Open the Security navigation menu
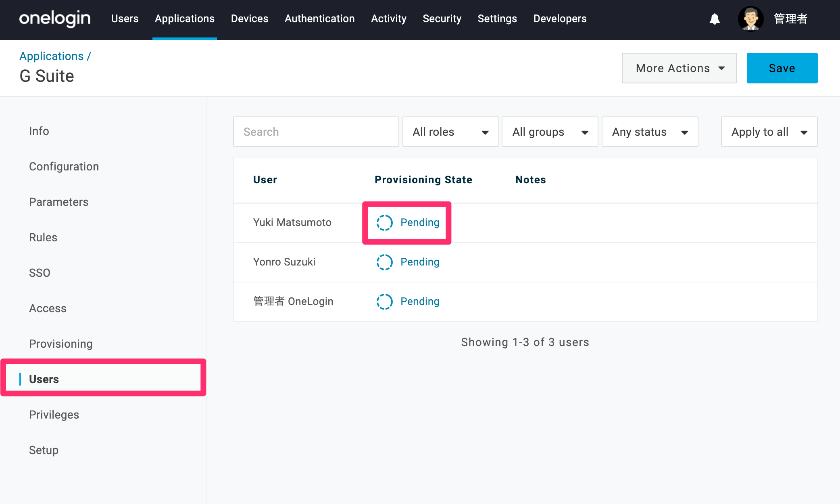840x504 pixels. pyautogui.click(x=442, y=19)
